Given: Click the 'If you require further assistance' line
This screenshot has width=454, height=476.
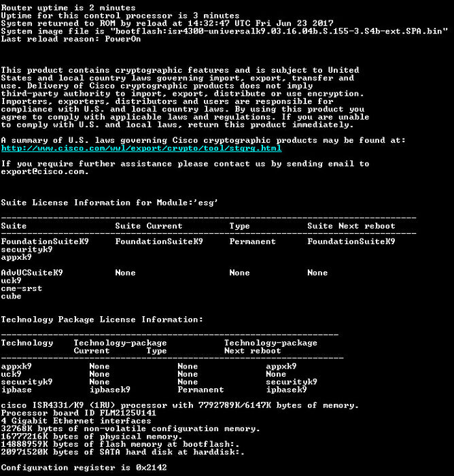Looking at the screenshot, I should (185, 164).
